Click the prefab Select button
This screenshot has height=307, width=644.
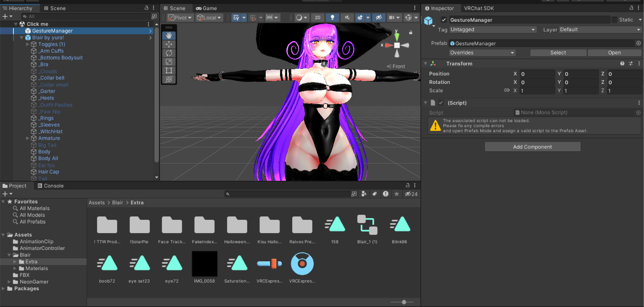tap(558, 53)
